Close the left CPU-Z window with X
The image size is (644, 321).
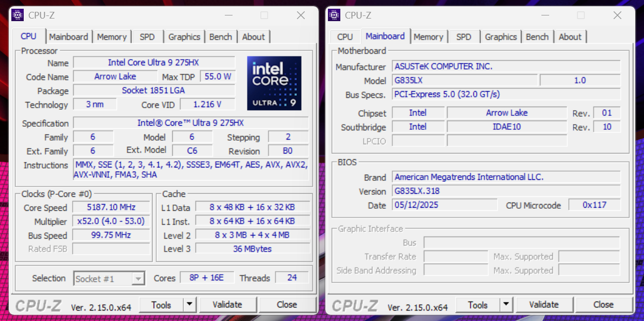301,15
